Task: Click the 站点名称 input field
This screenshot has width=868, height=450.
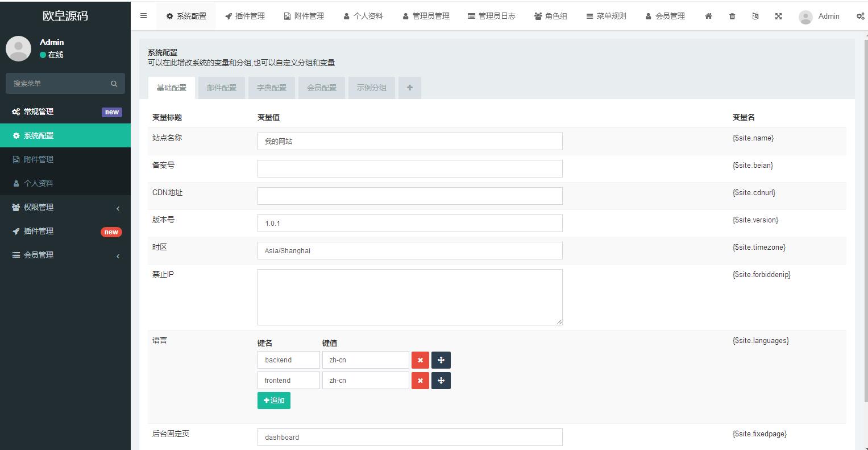Action: [x=409, y=142]
